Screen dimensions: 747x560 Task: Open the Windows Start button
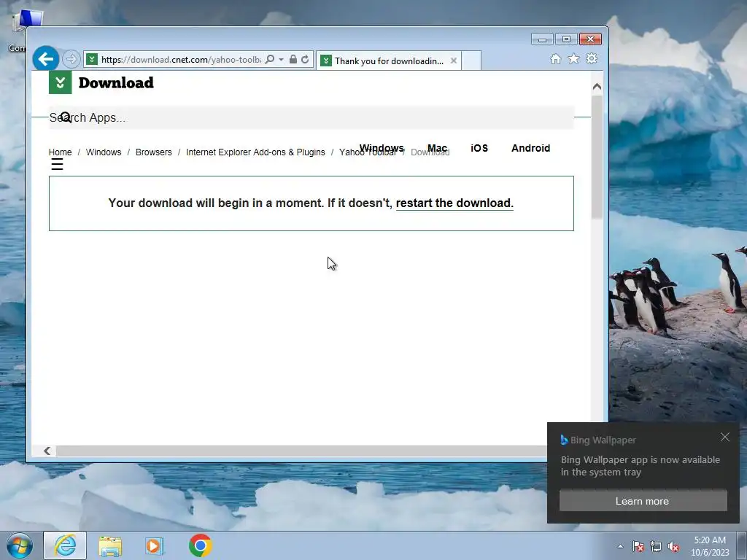[19, 545]
